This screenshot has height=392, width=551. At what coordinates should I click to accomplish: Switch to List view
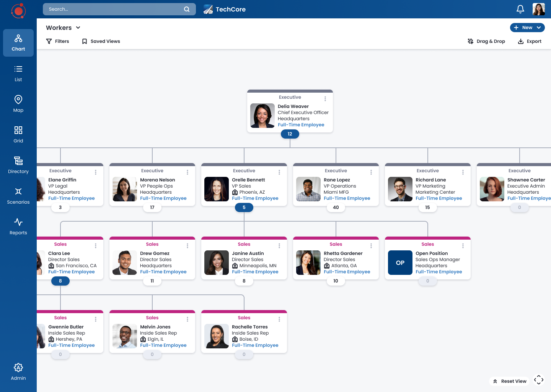[x=18, y=73]
